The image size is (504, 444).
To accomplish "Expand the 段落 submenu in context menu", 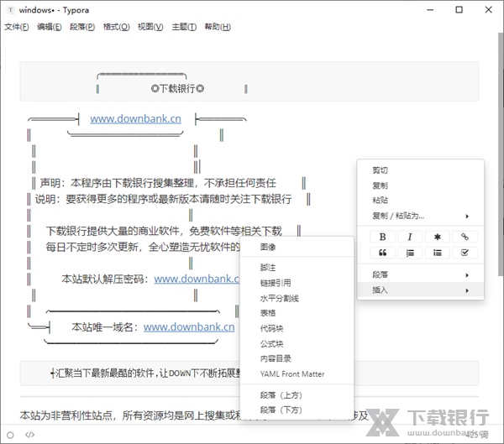I will point(420,274).
